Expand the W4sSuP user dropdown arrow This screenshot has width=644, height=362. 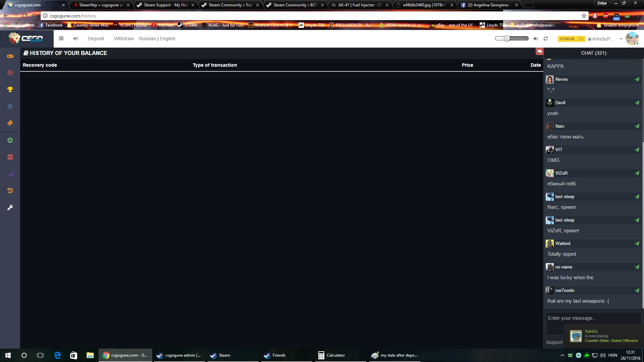click(x=621, y=39)
